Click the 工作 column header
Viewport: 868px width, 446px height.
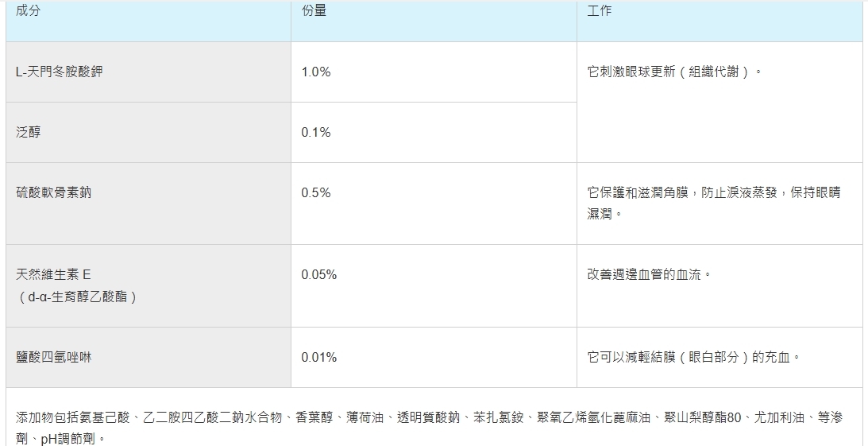coord(600,12)
